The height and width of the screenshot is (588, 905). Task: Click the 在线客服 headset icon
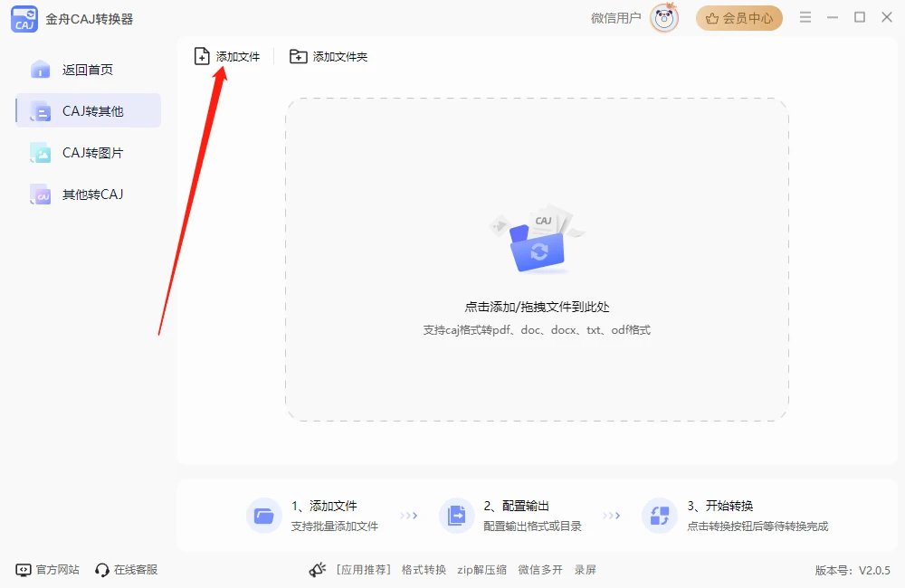tap(102, 570)
